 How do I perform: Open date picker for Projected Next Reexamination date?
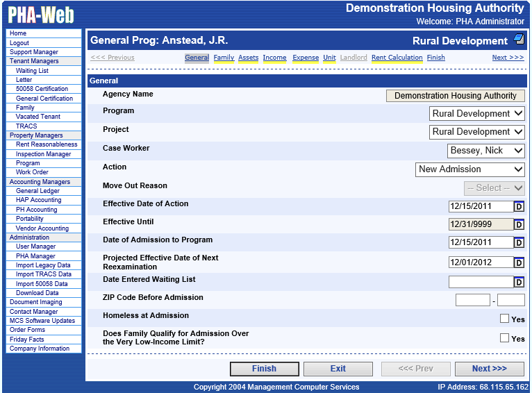[519, 262]
